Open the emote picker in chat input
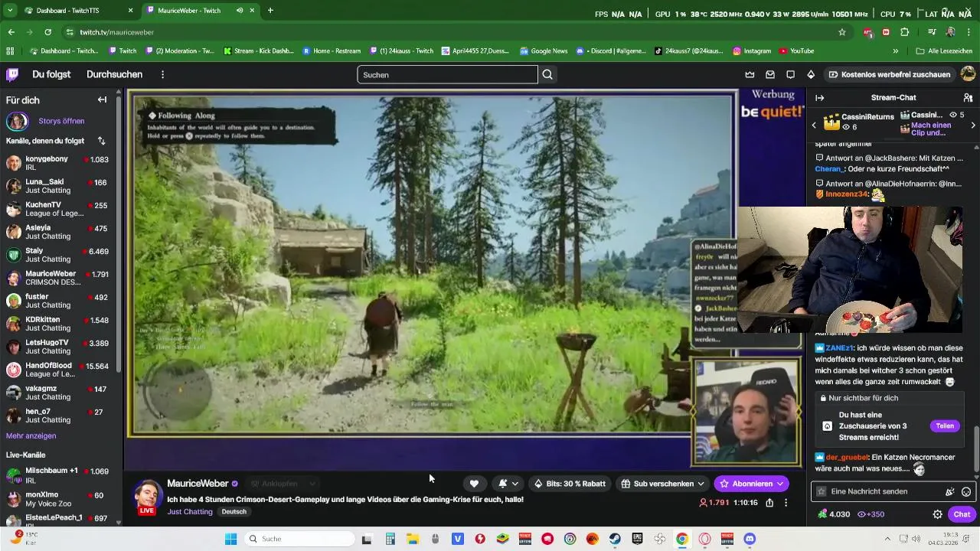The image size is (980, 551). coord(966,491)
